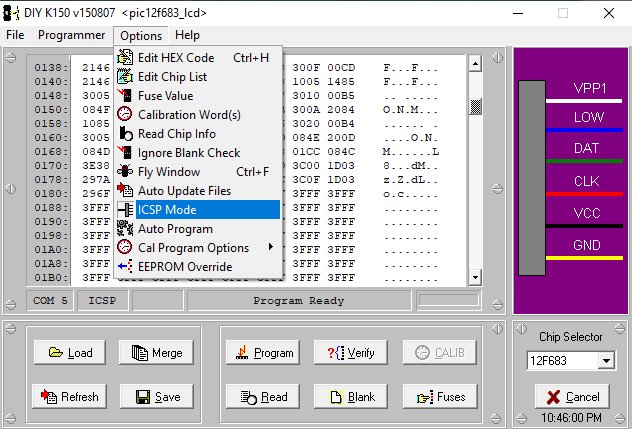The width and height of the screenshot is (632, 429).
Task: Click the 10:46:00 PM clock text
Action: point(571,417)
